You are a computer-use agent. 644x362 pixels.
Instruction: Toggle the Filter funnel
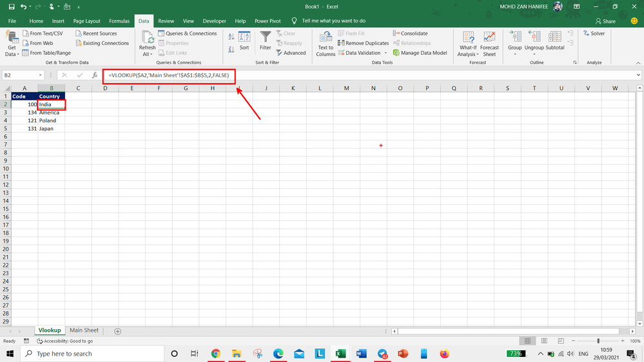coord(266,41)
